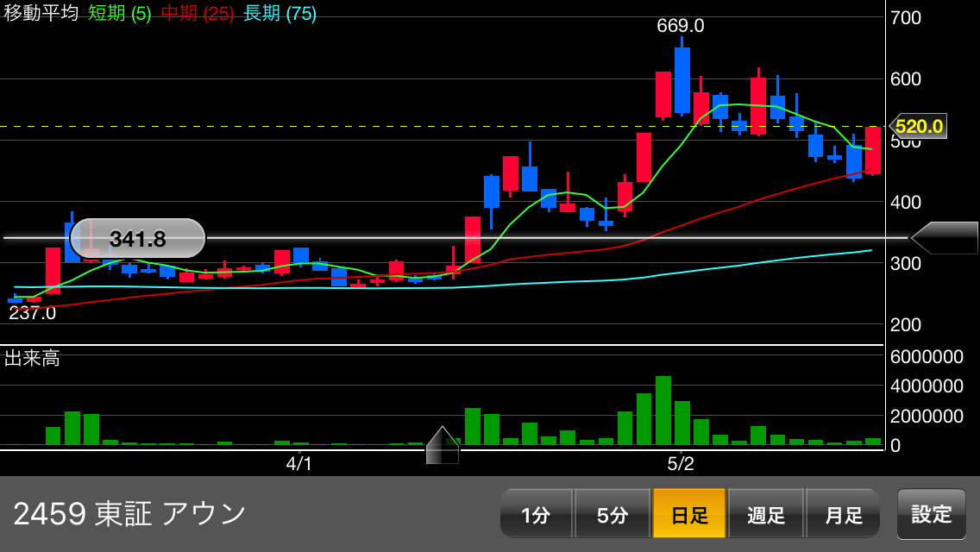Screen dimensions: 980x552
Task: Tap the red 中期 (25) legend label
Action: coord(198,14)
